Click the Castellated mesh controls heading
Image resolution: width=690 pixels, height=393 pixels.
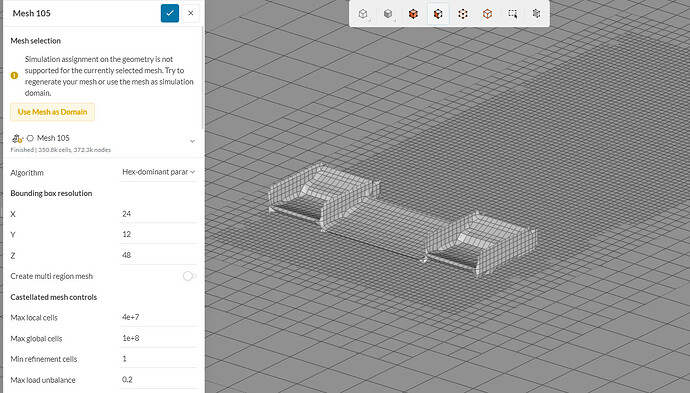tap(54, 297)
